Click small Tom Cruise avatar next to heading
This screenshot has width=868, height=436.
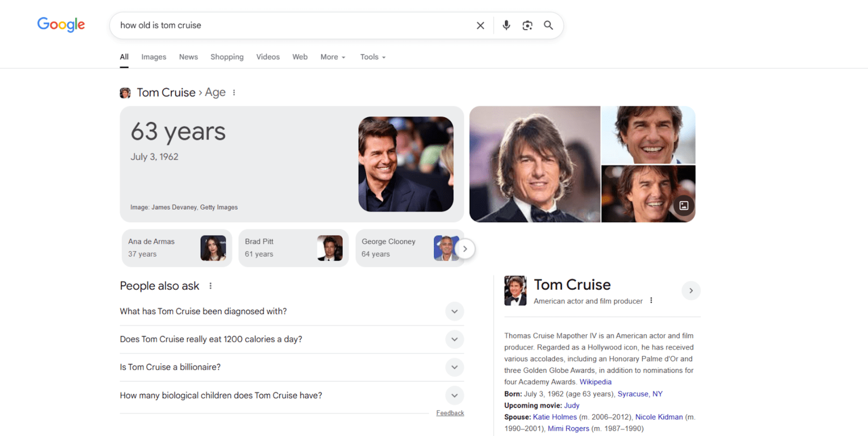[125, 93]
